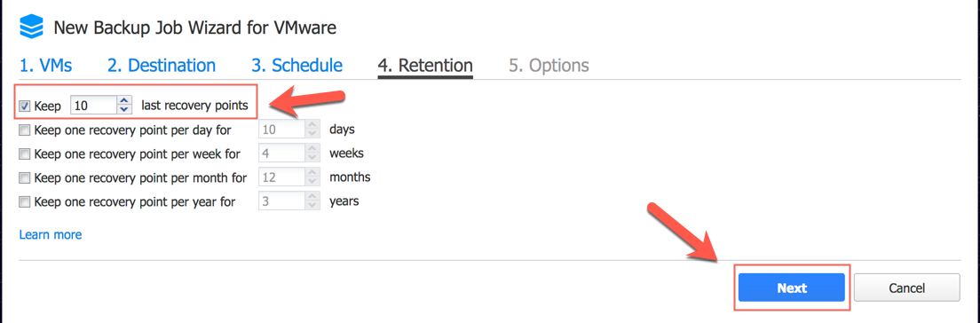Click the months stepper arrows

[x=312, y=177]
